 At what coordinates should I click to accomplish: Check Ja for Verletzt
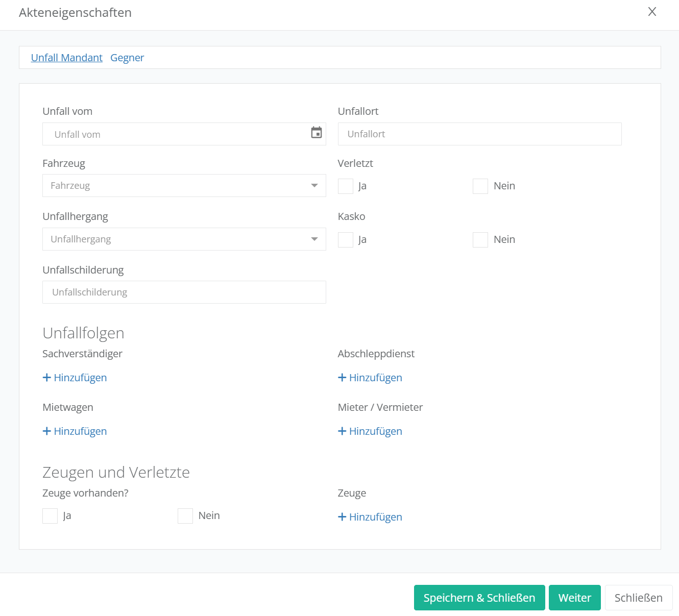click(346, 186)
